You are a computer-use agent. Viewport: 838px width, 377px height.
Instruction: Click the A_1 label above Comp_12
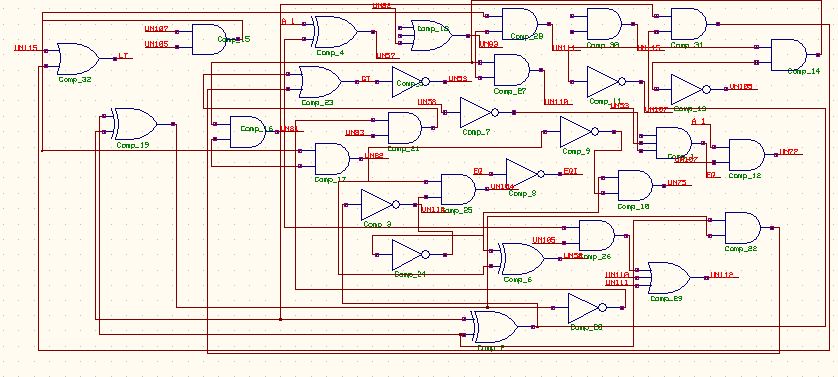coord(698,121)
